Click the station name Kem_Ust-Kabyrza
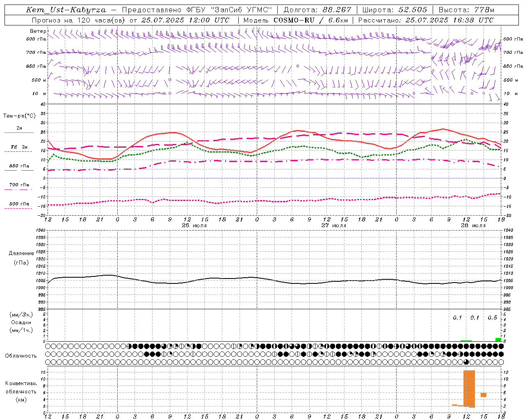The width and height of the screenshot is (525, 420). point(66,10)
